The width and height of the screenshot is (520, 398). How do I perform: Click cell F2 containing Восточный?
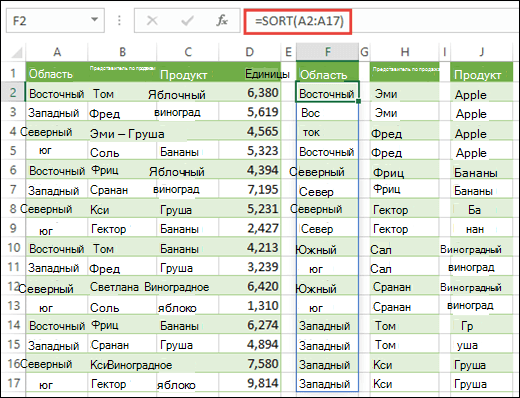click(327, 92)
